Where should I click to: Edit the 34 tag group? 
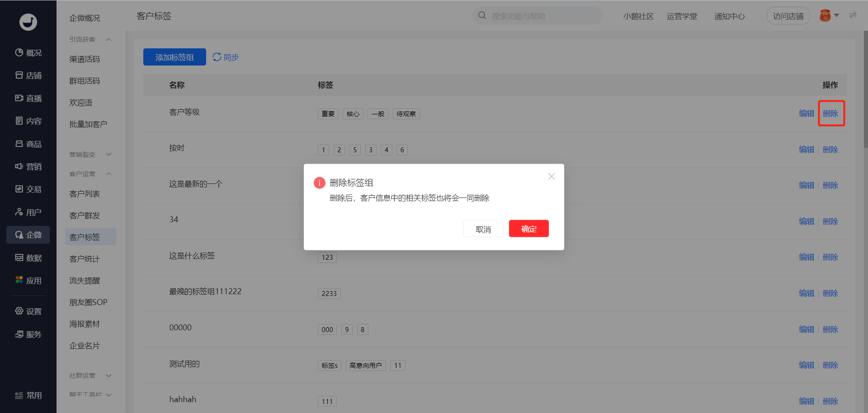click(x=806, y=221)
